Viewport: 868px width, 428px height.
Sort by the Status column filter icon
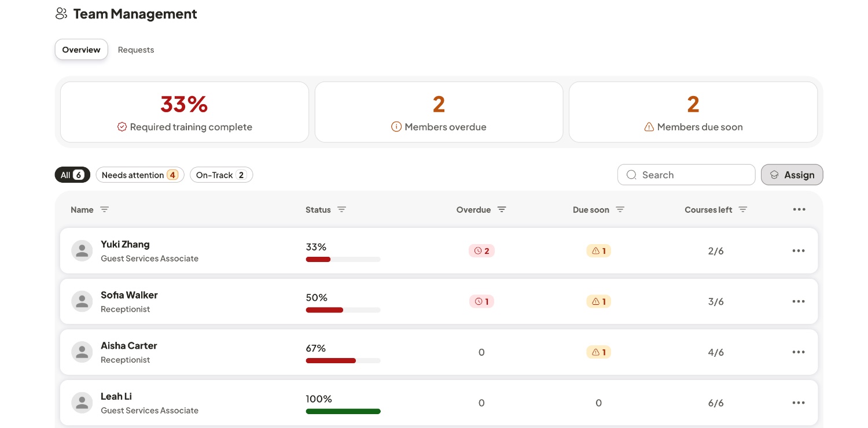[341, 209]
